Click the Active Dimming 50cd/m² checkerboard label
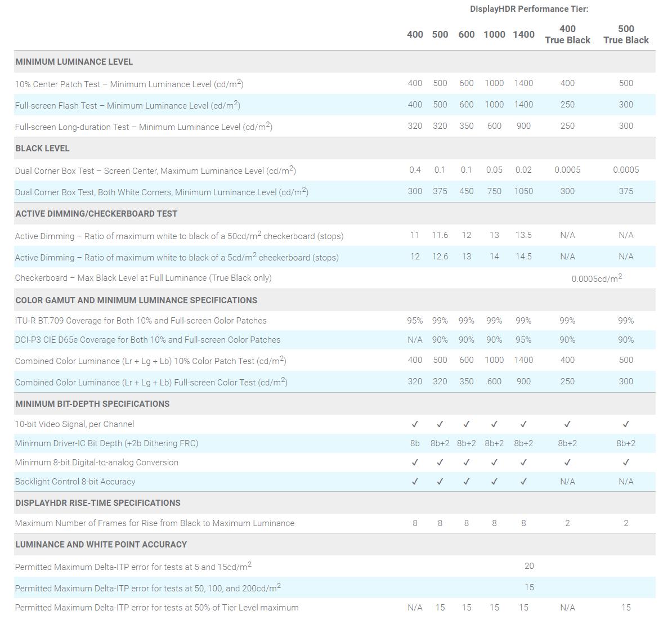The height and width of the screenshot is (624, 672). pyautogui.click(x=179, y=236)
